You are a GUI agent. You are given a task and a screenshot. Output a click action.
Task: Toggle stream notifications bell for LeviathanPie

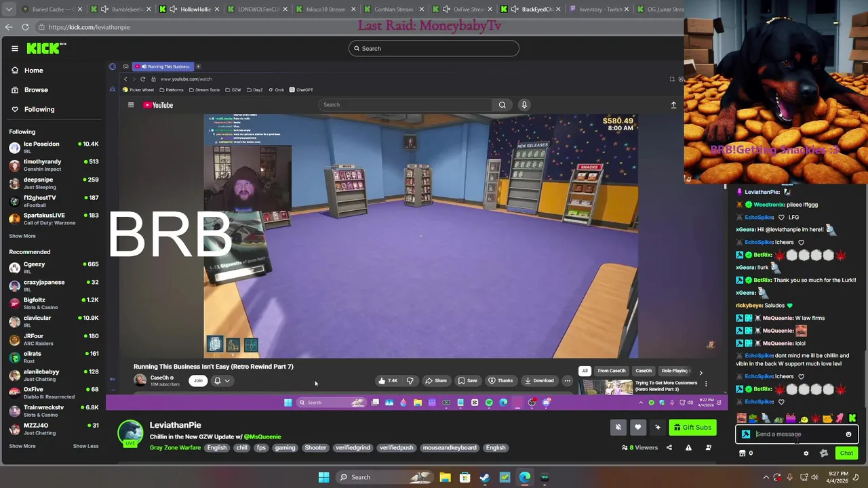pos(618,427)
